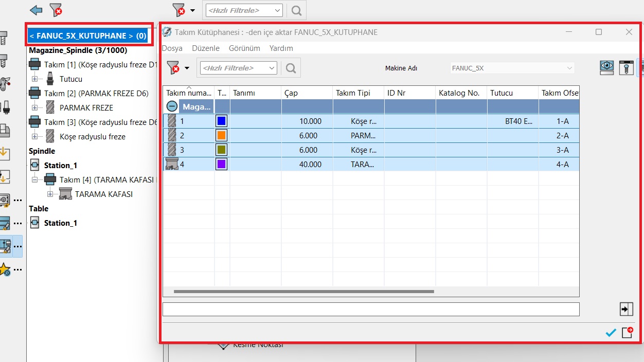Click the Tutucu holder icon in tree
The width and height of the screenshot is (644, 362).
pyautogui.click(x=50, y=79)
